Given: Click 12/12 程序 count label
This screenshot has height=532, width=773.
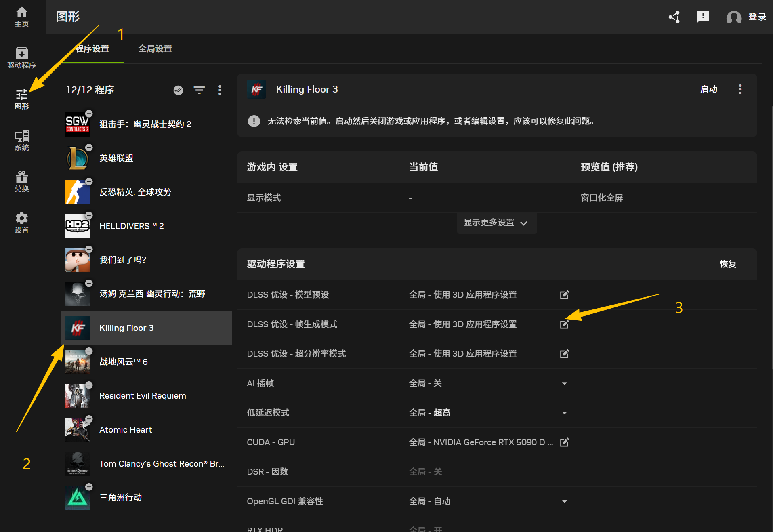Looking at the screenshot, I should click(90, 90).
